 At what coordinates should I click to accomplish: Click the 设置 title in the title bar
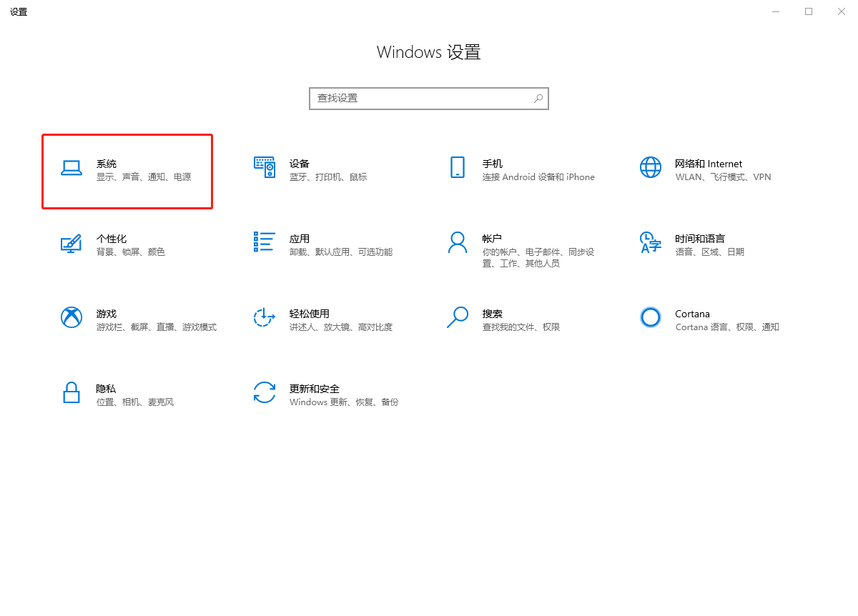(x=19, y=11)
